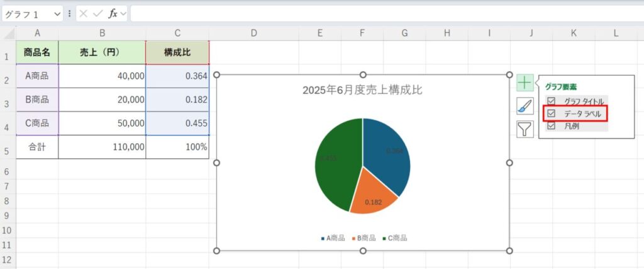Select column J header
Viewport: 644px width, 269px height.
point(531,33)
